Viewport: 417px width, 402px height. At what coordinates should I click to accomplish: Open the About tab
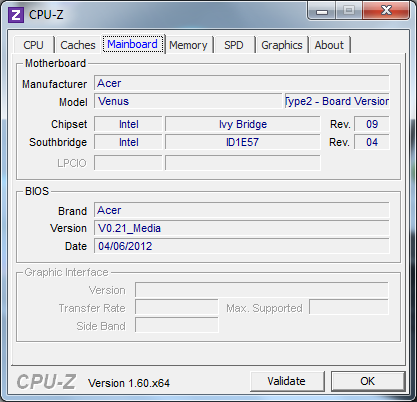point(329,45)
